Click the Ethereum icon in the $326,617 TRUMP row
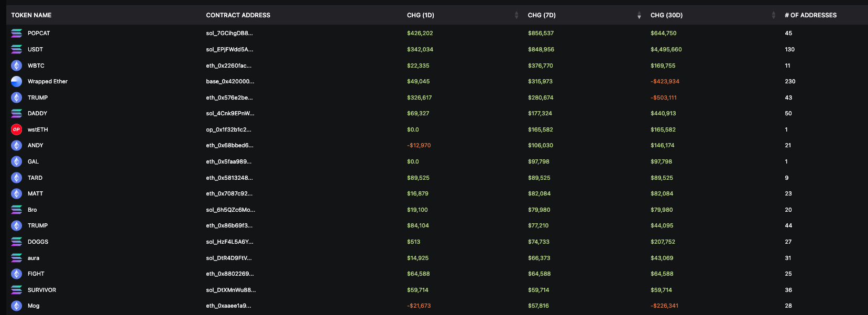Image resolution: width=868 pixels, height=315 pixels. click(x=17, y=97)
